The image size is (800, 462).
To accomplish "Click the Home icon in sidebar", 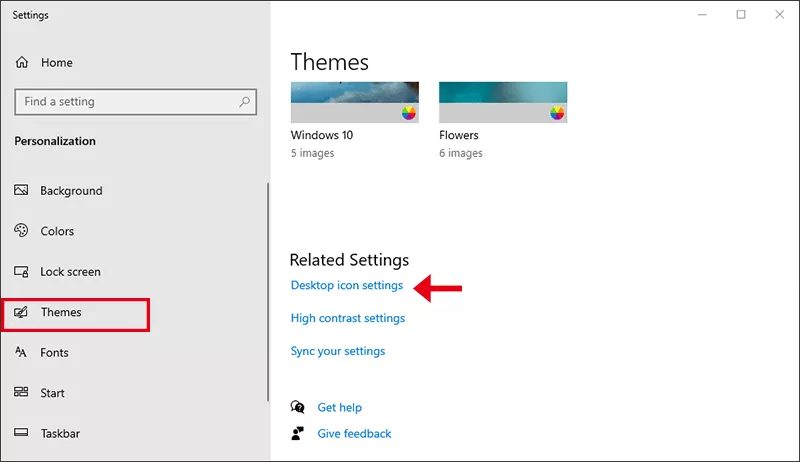I will pos(22,63).
